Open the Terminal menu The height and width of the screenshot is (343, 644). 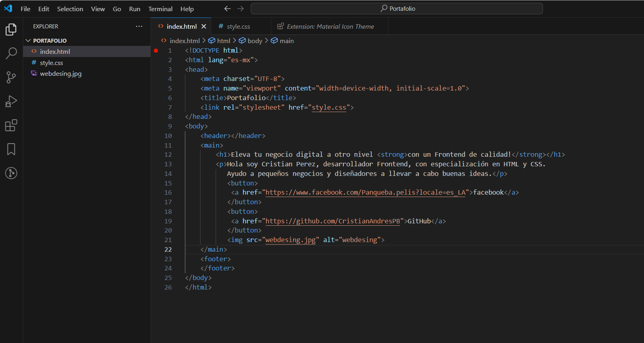click(160, 9)
